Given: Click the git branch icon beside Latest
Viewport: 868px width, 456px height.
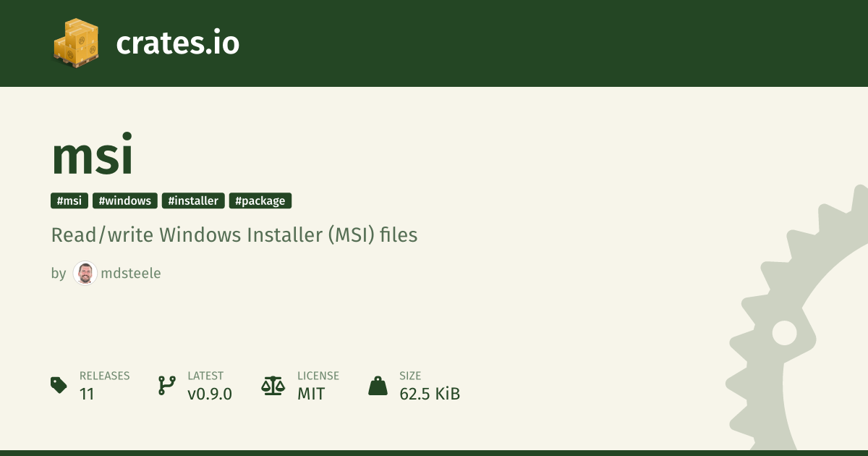Looking at the screenshot, I should coord(166,385).
